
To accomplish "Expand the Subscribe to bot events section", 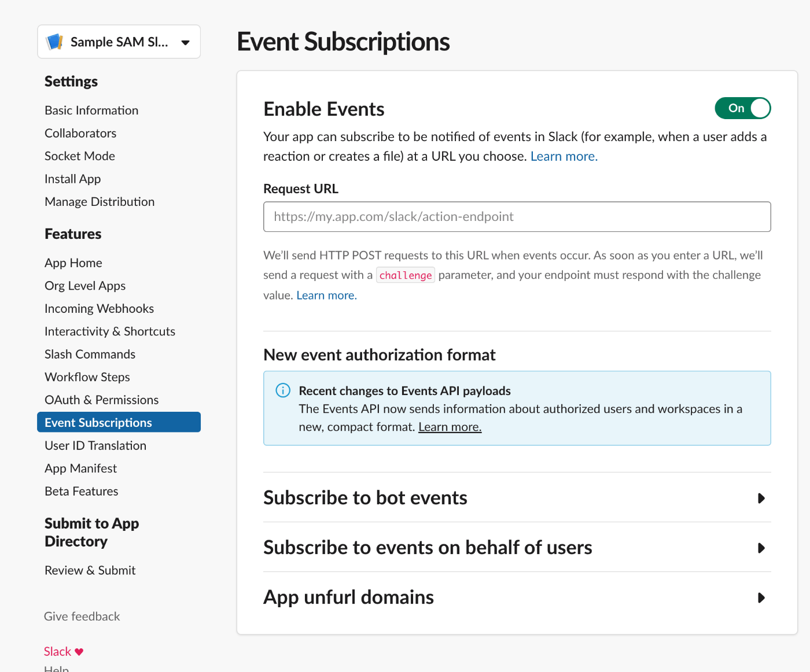I will point(517,498).
